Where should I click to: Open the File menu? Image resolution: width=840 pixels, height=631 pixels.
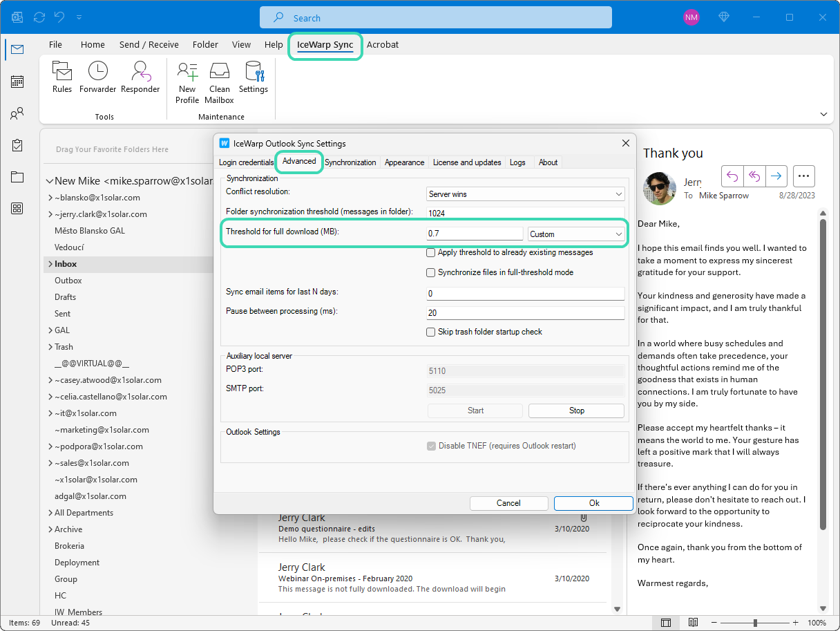pyautogui.click(x=55, y=45)
